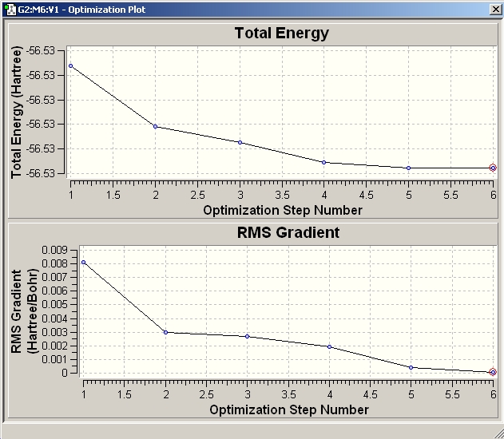Image resolution: width=504 pixels, height=439 pixels.
Task: Click the Total Energy (Hartree) axis label
Action: coord(17,113)
